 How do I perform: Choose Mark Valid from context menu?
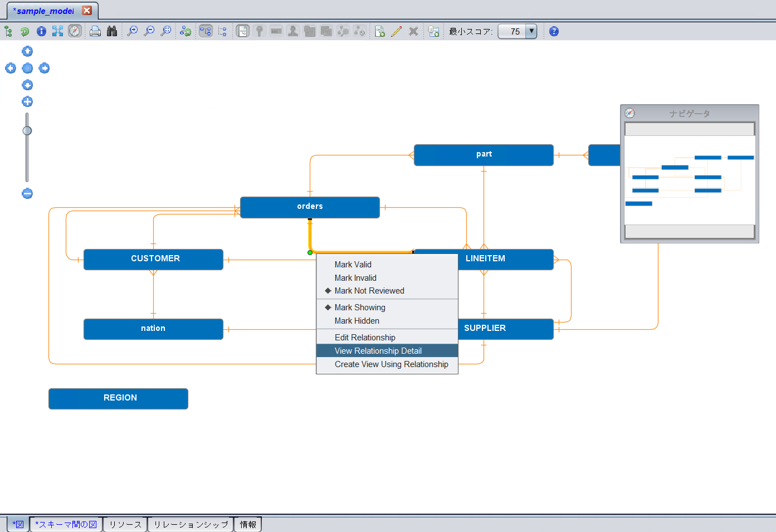(387, 265)
